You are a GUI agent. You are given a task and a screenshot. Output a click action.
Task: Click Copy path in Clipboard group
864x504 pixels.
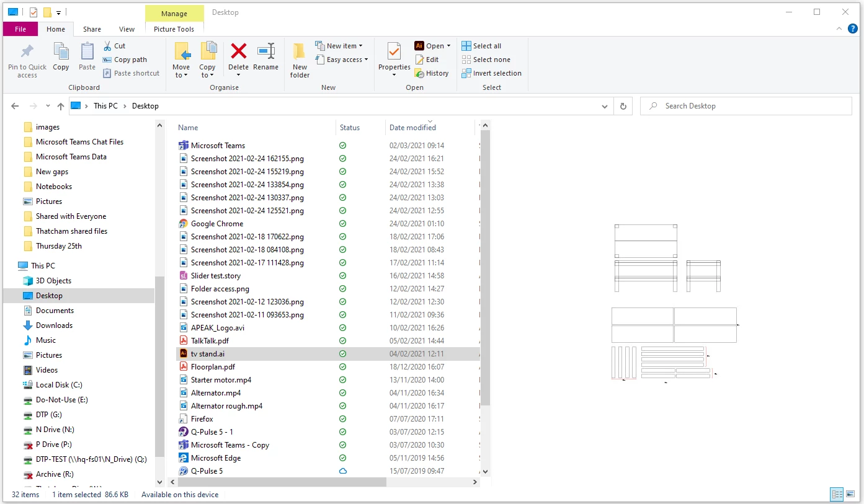(124, 60)
